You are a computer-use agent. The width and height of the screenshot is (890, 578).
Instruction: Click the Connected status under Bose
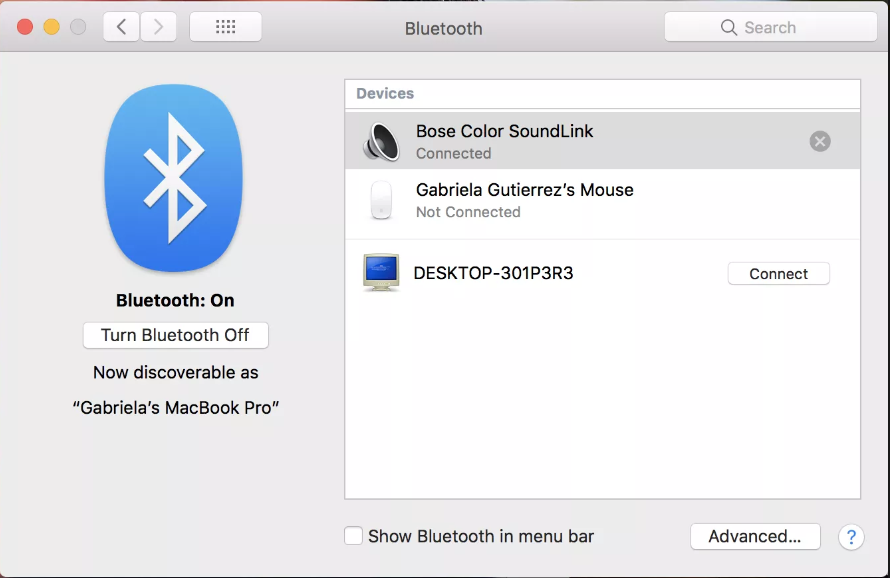click(x=453, y=154)
